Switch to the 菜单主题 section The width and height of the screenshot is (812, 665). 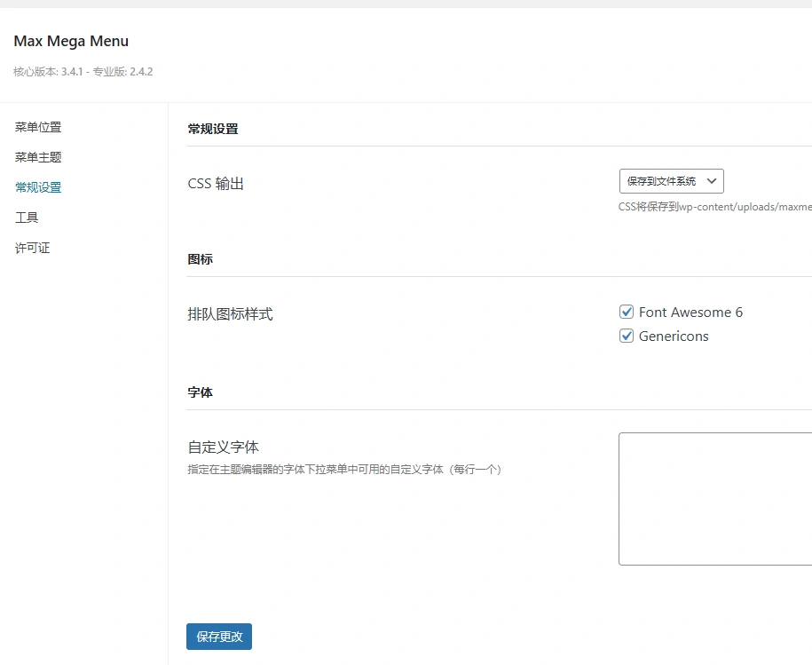[x=37, y=157]
